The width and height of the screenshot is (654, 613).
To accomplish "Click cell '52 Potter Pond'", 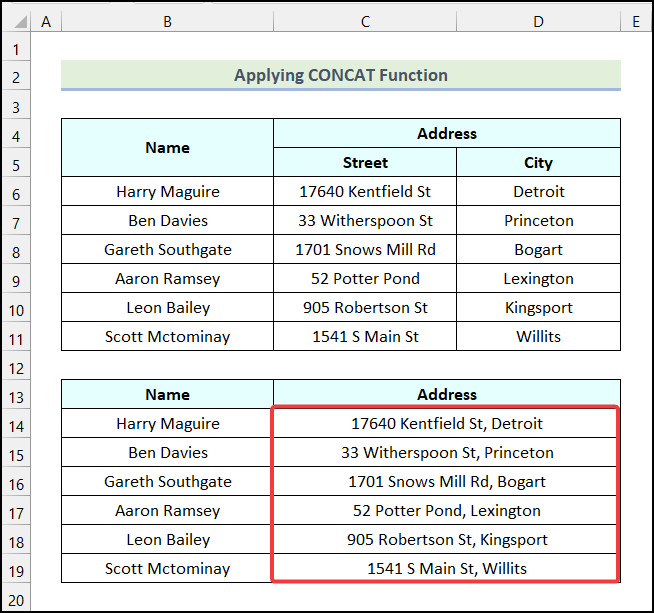I will coord(365,278).
